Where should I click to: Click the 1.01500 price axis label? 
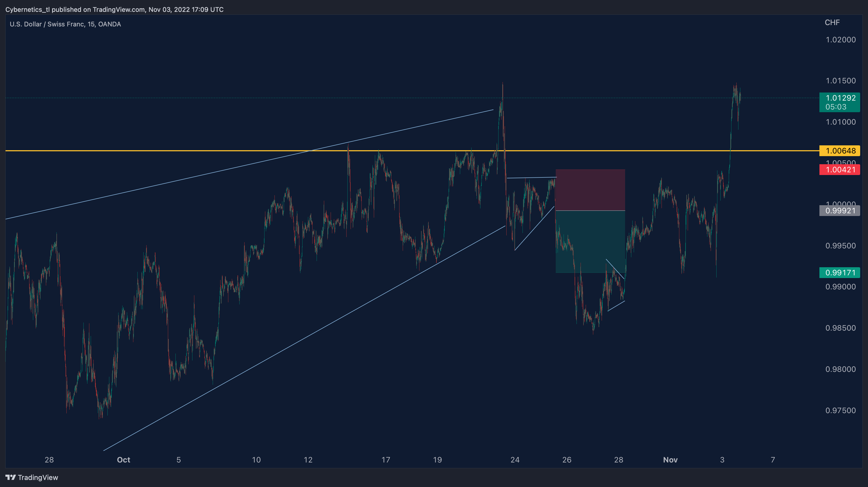840,81
